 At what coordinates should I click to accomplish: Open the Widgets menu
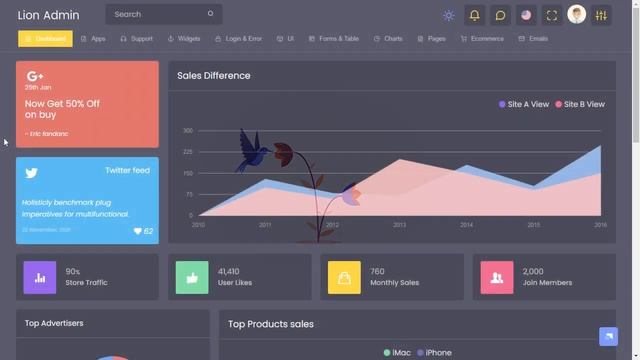click(184, 39)
